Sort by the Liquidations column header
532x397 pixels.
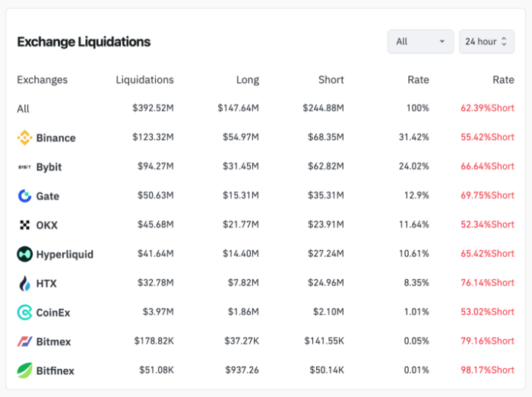point(144,80)
